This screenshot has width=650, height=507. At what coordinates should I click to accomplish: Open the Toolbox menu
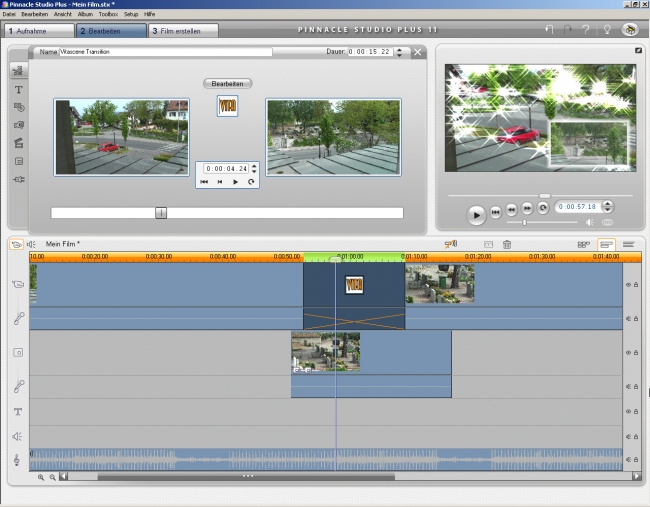pyautogui.click(x=108, y=14)
